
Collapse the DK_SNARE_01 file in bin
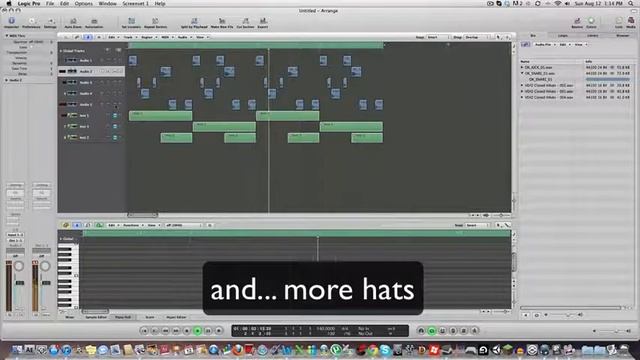click(522, 73)
